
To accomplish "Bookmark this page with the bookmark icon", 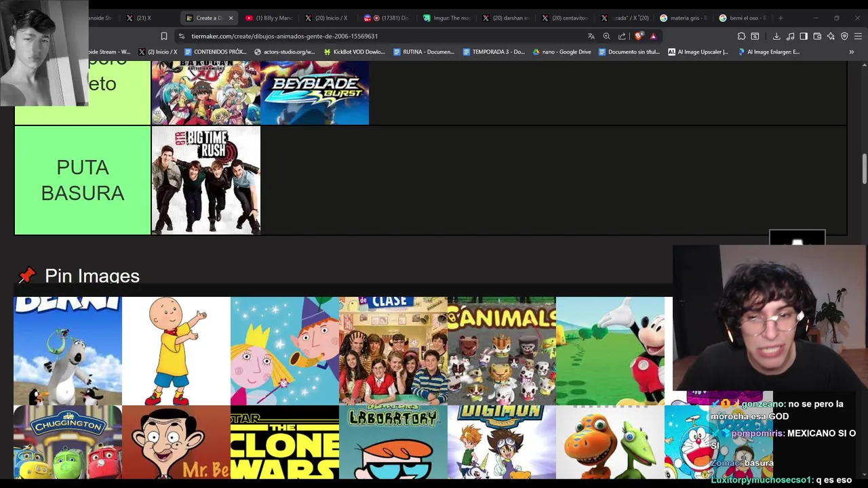I will pos(163,36).
